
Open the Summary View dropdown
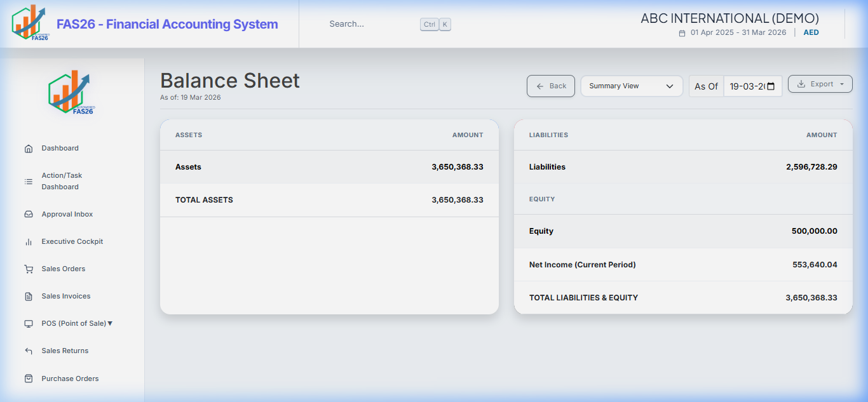pyautogui.click(x=632, y=86)
